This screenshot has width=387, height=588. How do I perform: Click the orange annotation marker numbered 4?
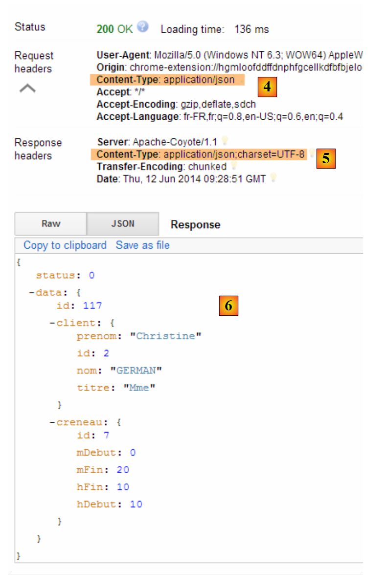click(x=267, y=87)
